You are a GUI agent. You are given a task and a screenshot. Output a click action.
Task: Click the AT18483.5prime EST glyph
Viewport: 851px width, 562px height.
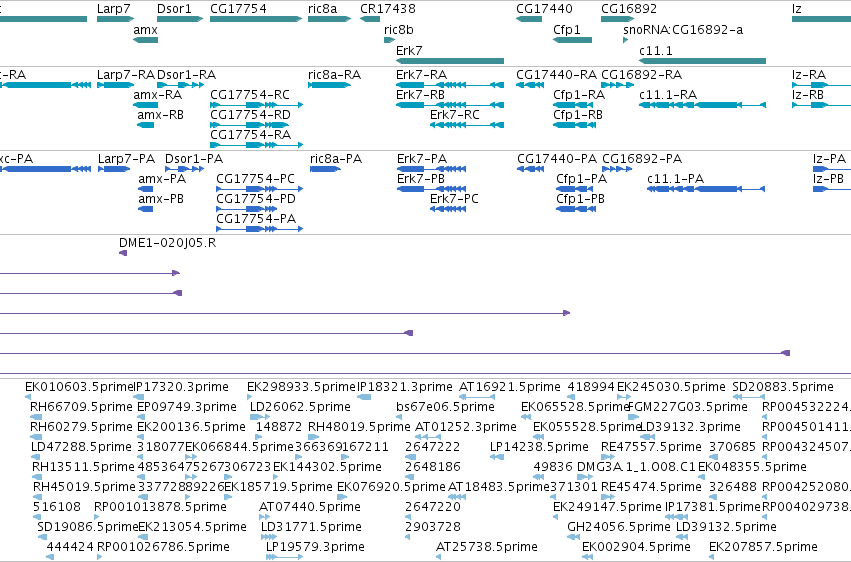[x=457, y=497]
